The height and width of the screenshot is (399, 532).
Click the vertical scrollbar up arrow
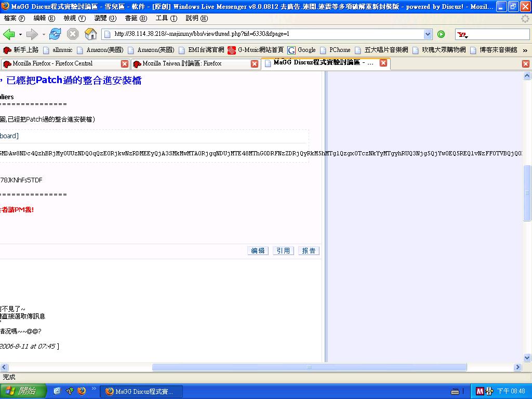pyautogui.click(x=527, y=76)
